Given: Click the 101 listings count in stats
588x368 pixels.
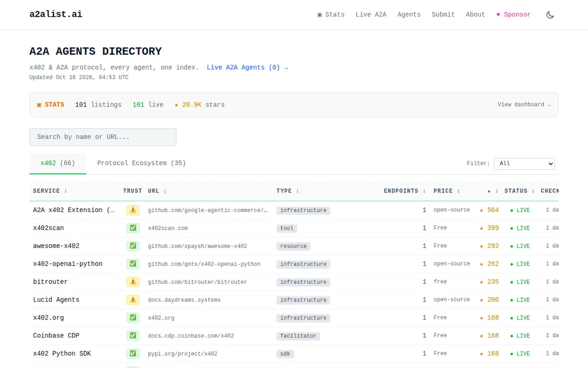Looking at the screenshot, I should [98, 105].
